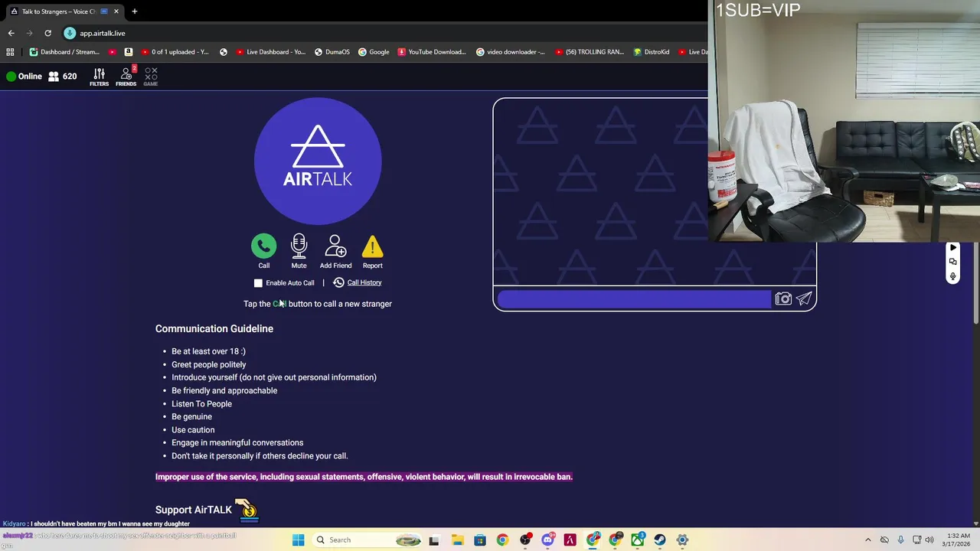The width and height of the screenshot is (980, 551).
Task: Click the taskbar volume icon
Action: point(929,540)
